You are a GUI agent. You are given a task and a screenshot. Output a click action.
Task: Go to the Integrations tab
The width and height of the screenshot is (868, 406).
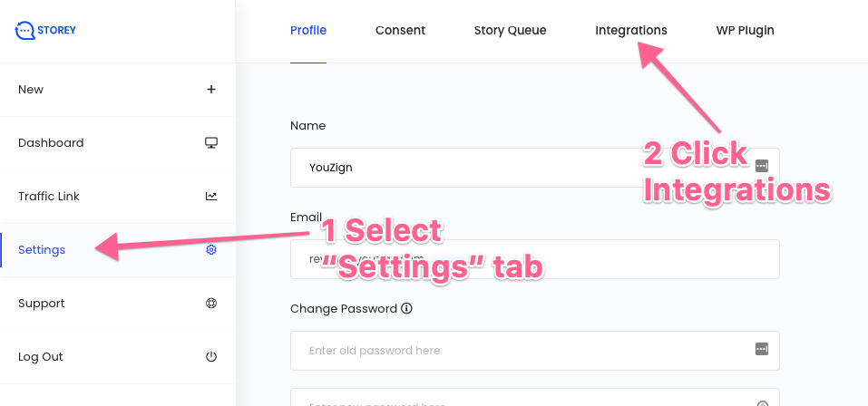coord(630,31)
